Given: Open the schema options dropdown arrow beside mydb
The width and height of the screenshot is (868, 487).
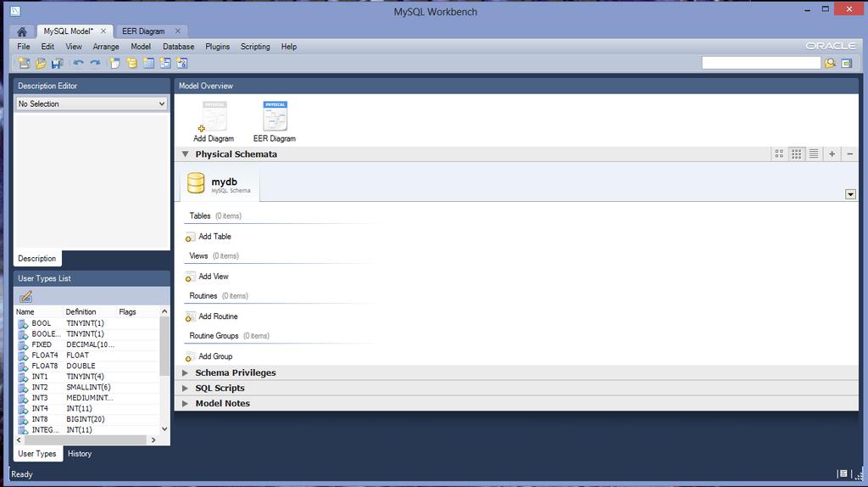Looking at the screenshot, I should click(850, 194).
